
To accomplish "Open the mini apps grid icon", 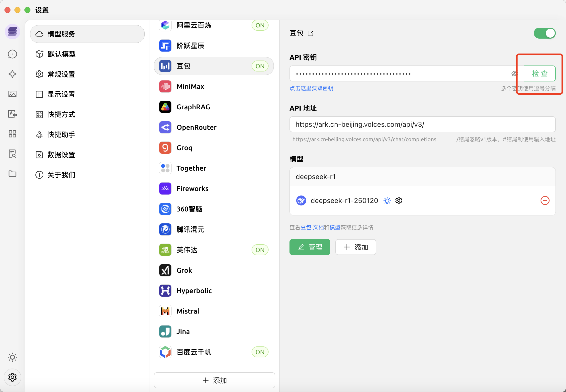I will (12, 134).
